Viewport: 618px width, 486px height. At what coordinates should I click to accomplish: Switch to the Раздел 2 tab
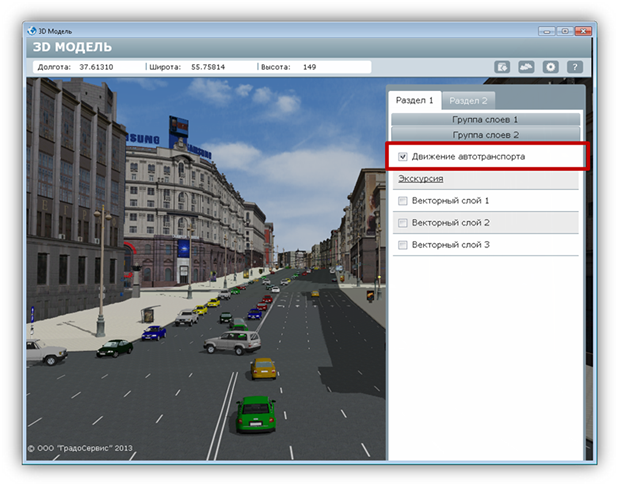coord(468,100)
